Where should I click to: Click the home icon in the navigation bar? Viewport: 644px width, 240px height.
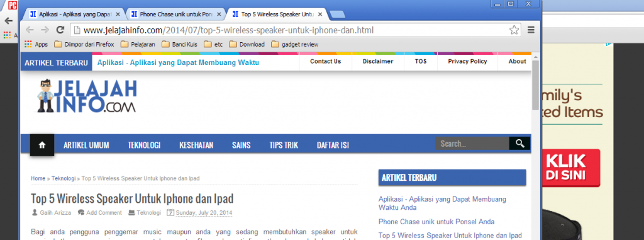point(42,145)
